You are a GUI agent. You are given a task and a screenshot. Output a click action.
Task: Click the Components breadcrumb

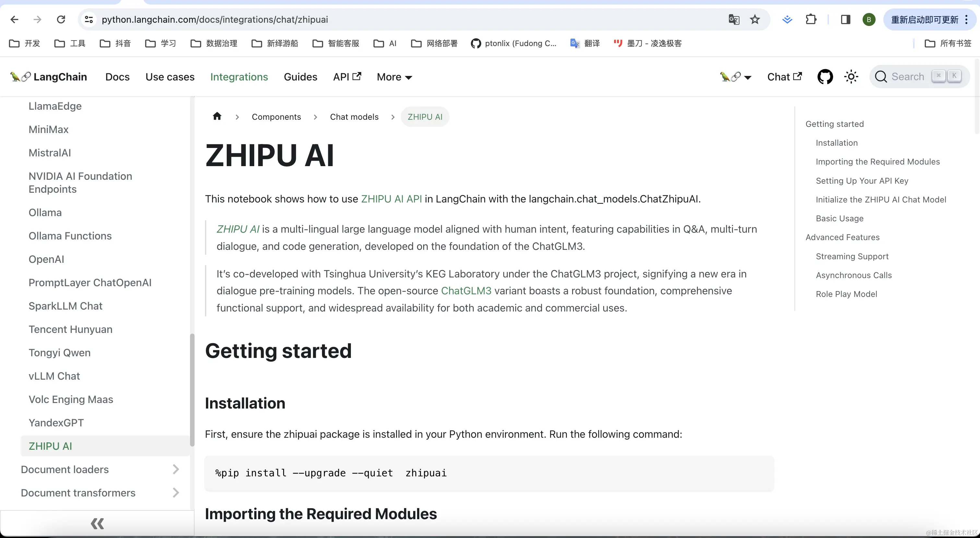tap(276, 117)
